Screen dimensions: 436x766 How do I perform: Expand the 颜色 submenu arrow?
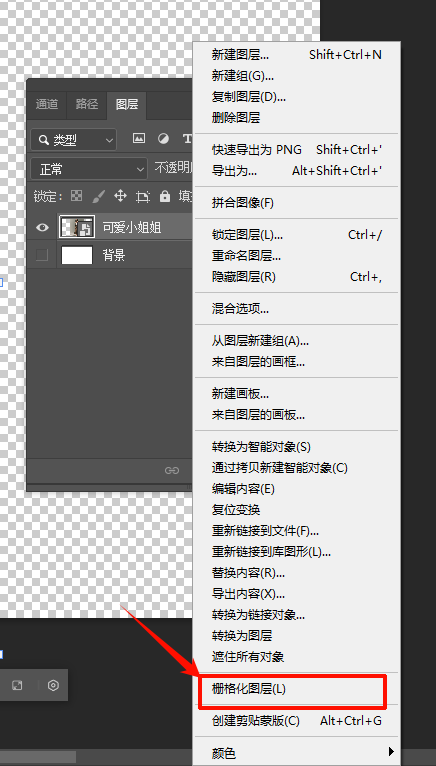pyautogui.click(x=391, y=750)
